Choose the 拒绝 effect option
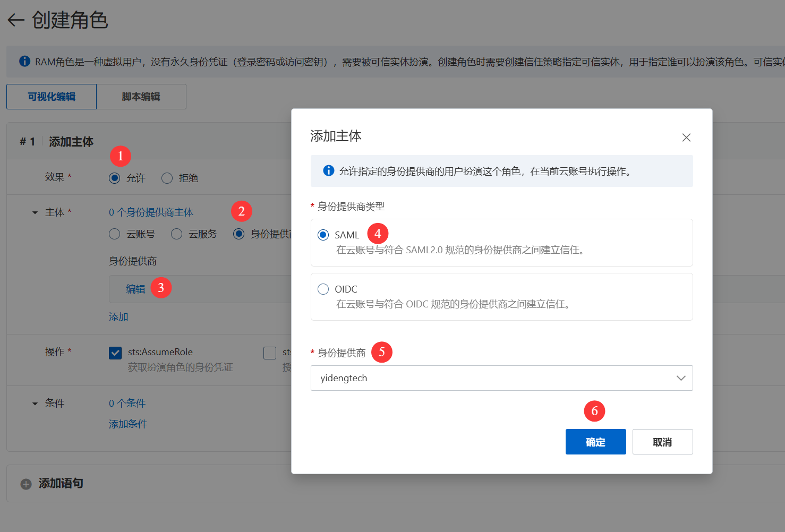 167,178
